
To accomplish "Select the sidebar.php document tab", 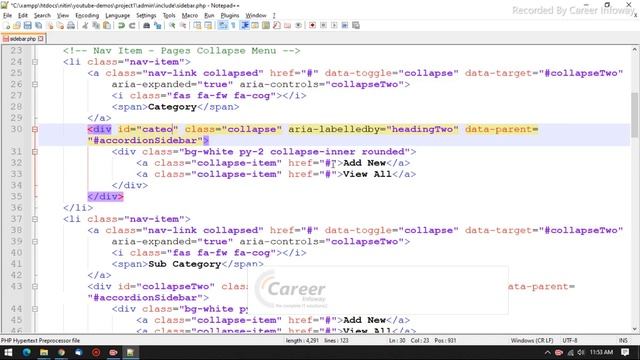I will pos(23,39).
